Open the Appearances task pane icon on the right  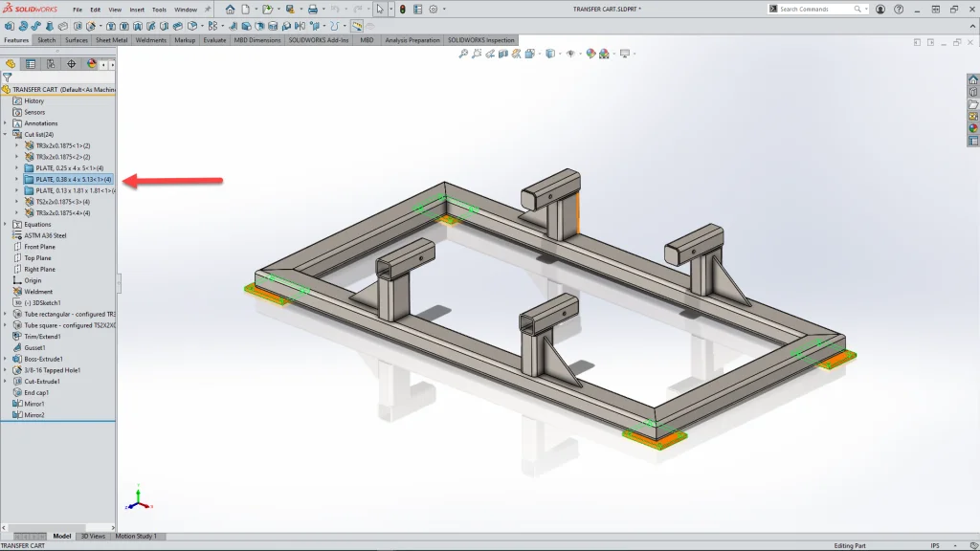point(973,128)
